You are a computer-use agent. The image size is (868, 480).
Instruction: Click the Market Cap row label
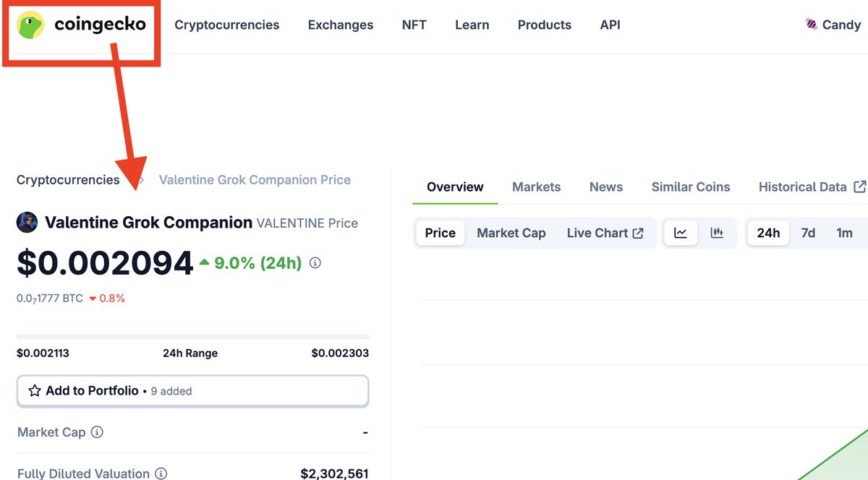(51, 432)
